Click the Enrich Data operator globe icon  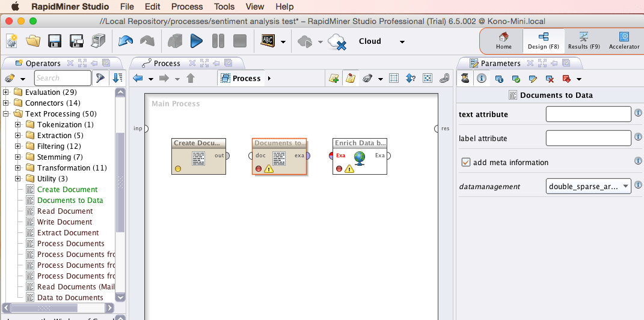click(360, 158)
